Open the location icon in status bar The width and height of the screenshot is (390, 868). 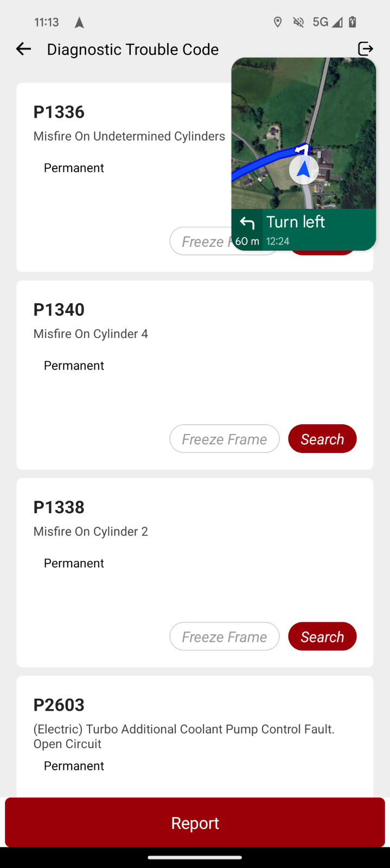tap(278, 22)
